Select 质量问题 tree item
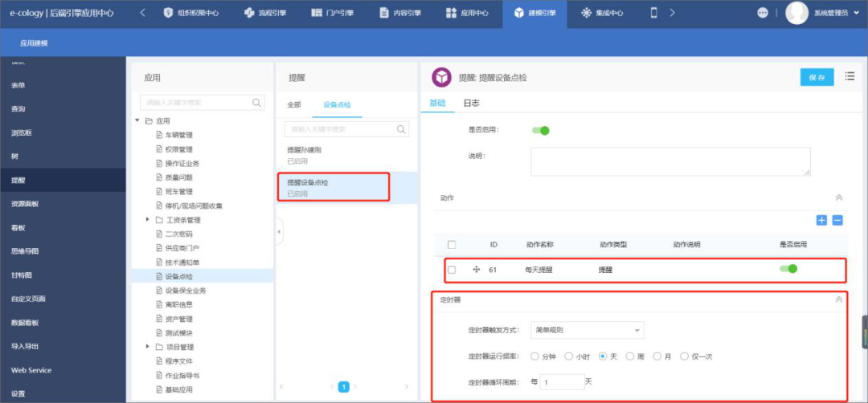 178,177
